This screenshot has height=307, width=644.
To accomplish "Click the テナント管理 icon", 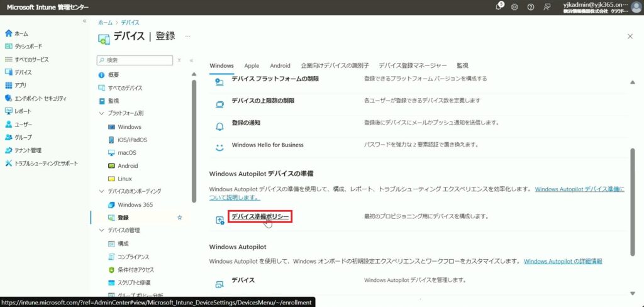I will click(9, 150).
